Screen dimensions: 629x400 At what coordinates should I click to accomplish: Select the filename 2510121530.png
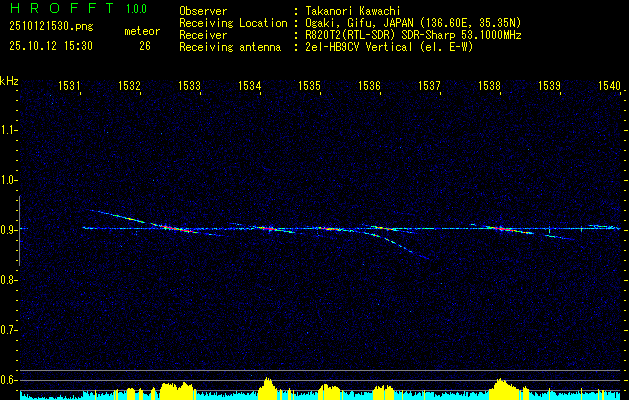point(51,27)
